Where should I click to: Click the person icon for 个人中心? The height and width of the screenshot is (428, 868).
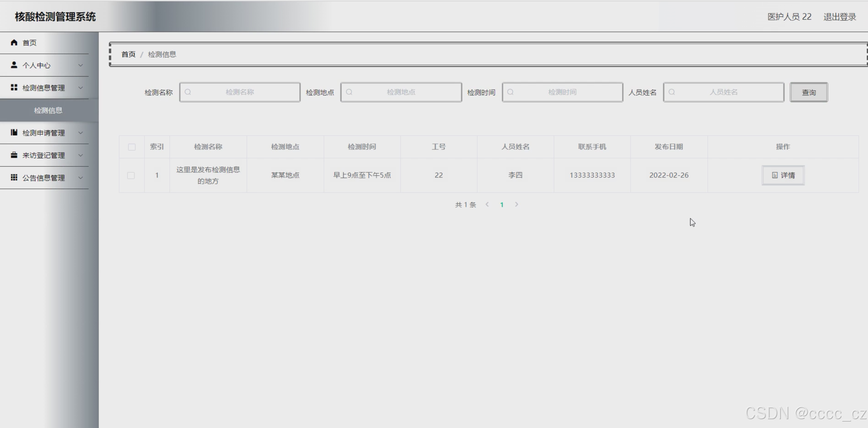tap(14, 65)
